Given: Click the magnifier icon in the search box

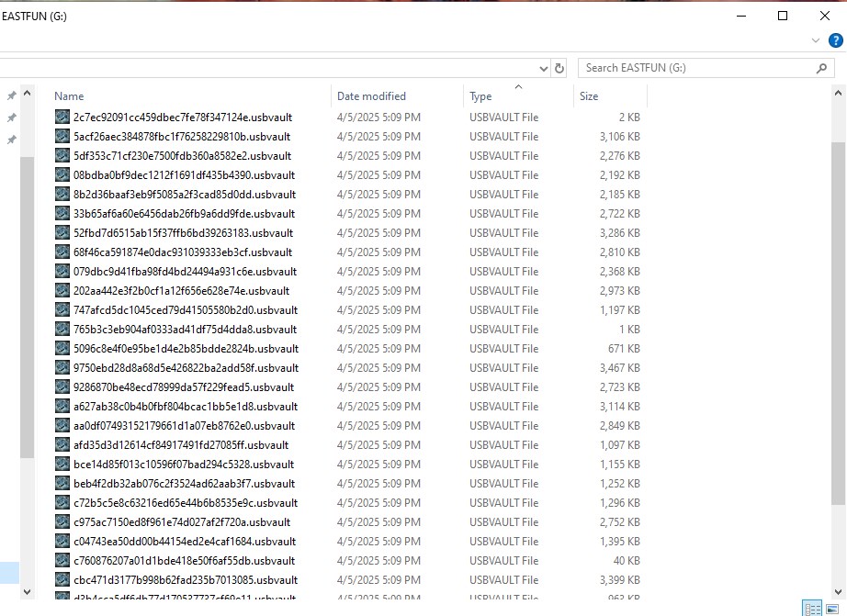Looking at the screenshot, I should pos(820,68).
